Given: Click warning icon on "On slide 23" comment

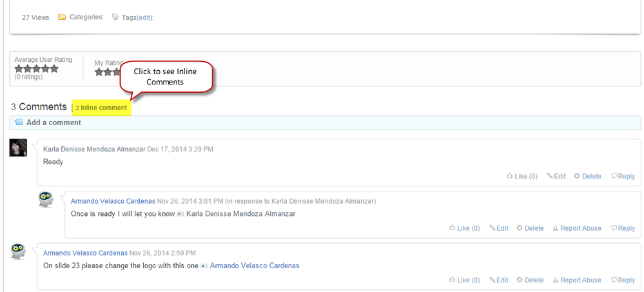Looking at the screenshot, I should [556, 280].
